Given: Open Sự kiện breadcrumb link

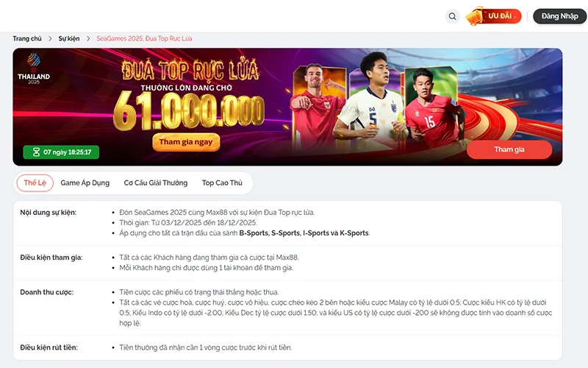Looking at the screenshot, I should pos(69,38).
